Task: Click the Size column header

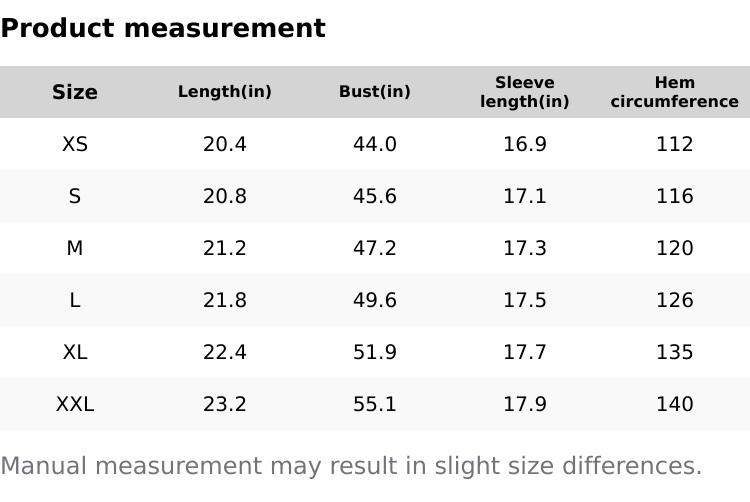Action: pos(75,92)
